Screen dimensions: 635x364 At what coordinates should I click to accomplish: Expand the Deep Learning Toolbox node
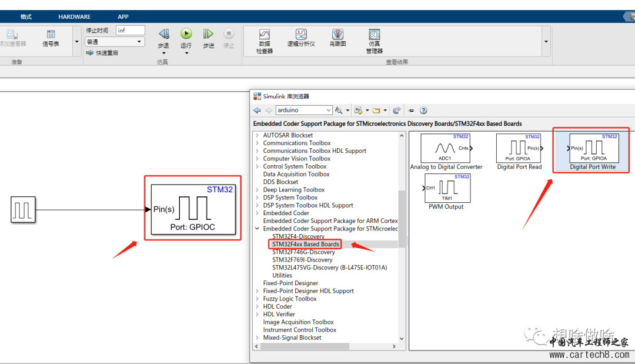click(x=257, y=189)
